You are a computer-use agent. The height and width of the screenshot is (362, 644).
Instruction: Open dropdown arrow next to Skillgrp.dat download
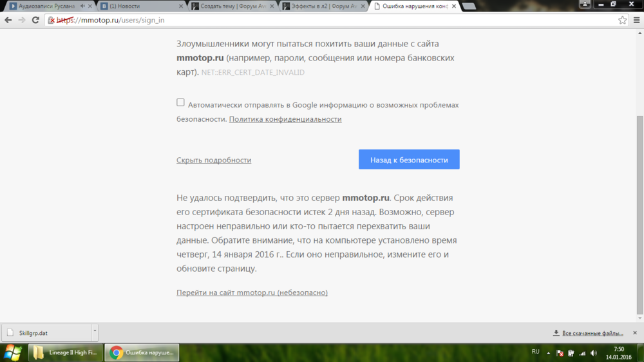pos(95,331)
